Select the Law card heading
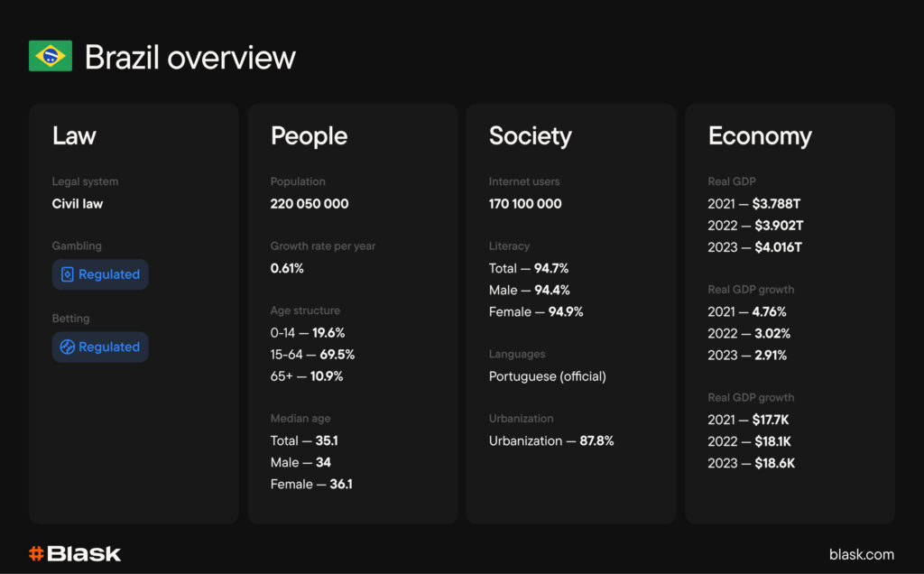The image size is (924, 574). 74,136
